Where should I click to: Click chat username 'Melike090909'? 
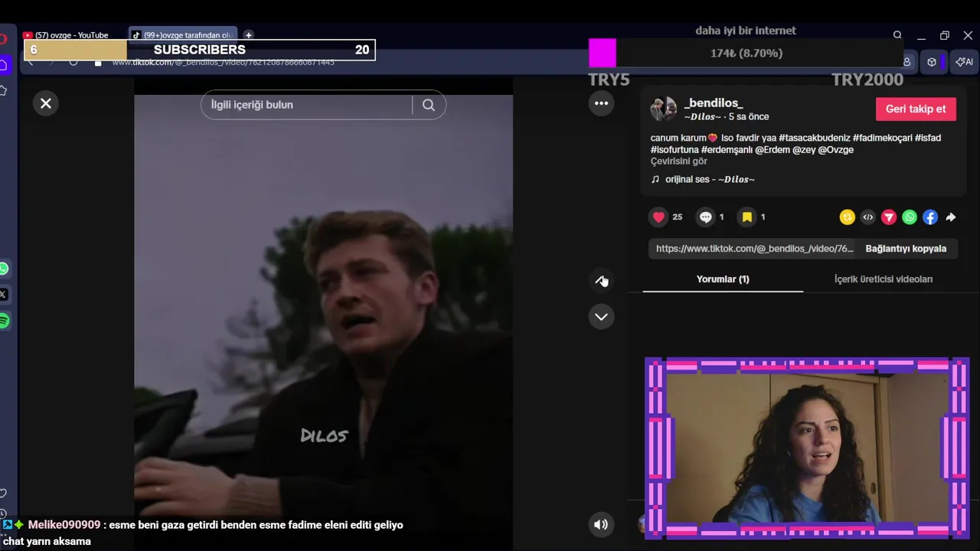(x=64, y=525)
